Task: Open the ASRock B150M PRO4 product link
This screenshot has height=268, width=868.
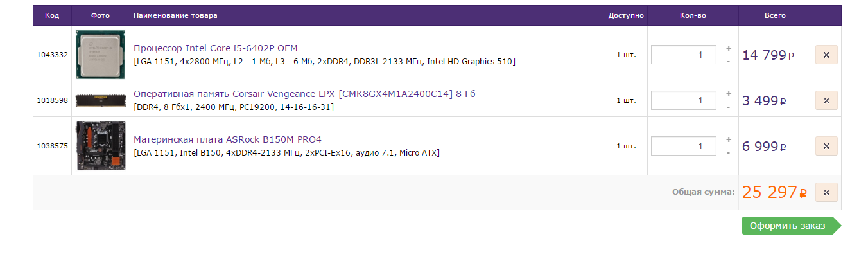Action: click(227, 139)
